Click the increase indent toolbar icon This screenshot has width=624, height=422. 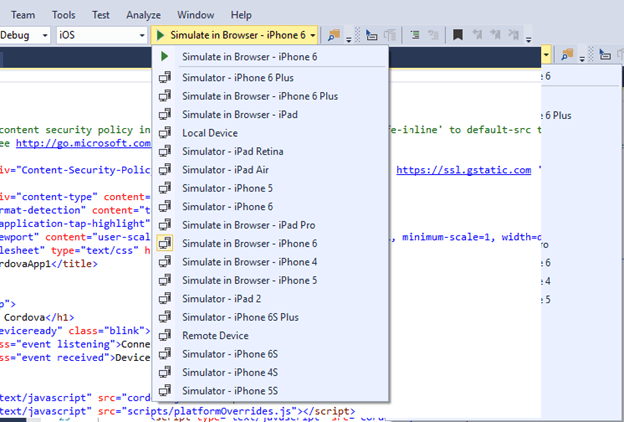tap(415, 35)
